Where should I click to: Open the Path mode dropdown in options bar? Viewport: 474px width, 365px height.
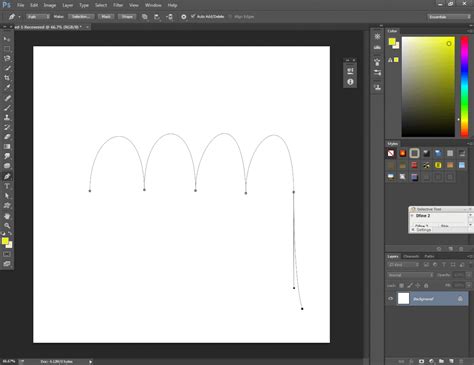point(38,16)
